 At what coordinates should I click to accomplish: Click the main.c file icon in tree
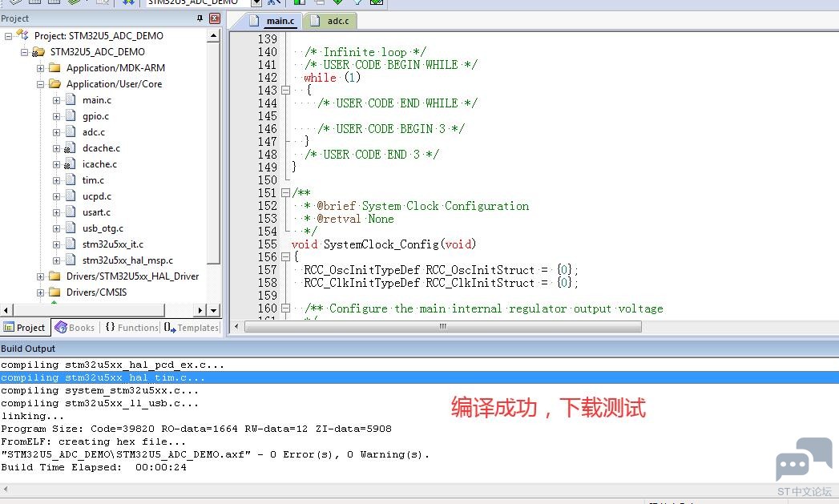[71, 99]
